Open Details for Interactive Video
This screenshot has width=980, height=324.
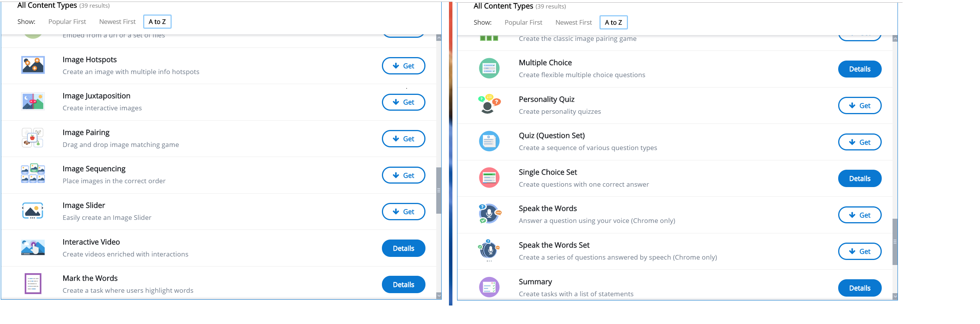tap(403, 248)
